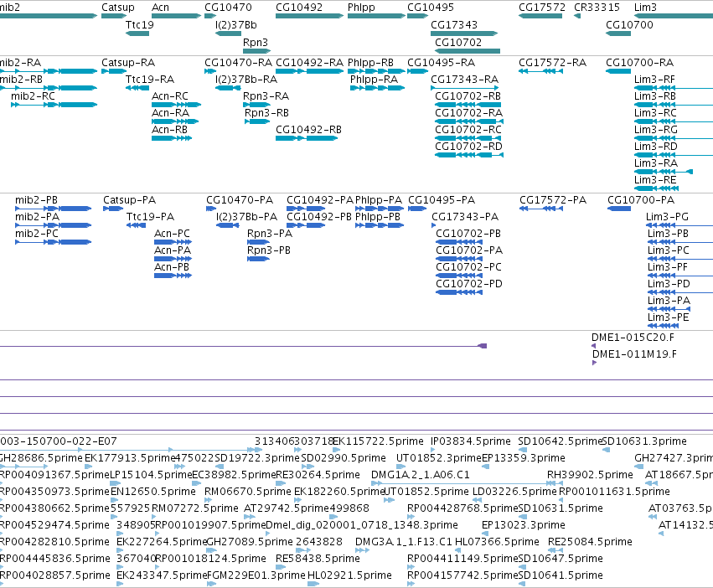Click the DMG1A2_1.A06.C1 EST label
This screenshot has width=713, height=588.
click(x=420, y=475)
